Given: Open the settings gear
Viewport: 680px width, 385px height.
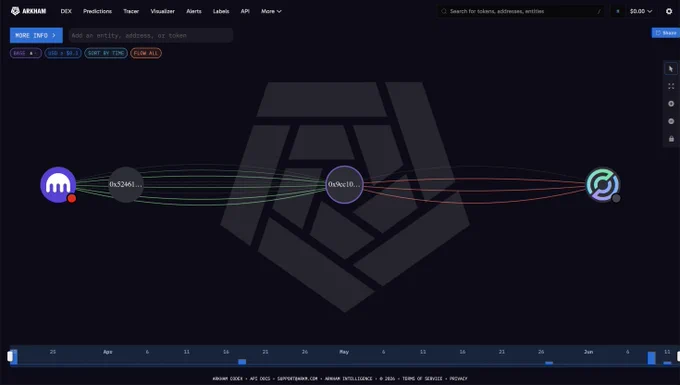Looking at the screenshot, I should (669, 11).
